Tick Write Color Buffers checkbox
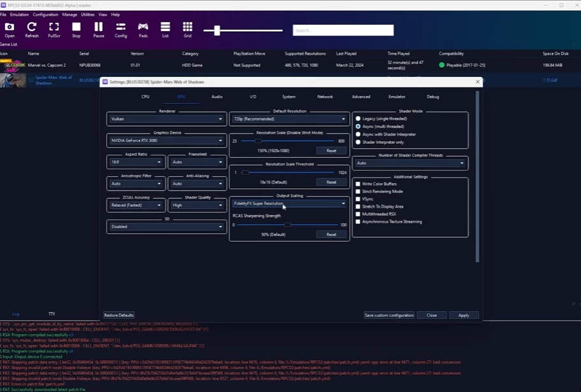Image resolution: width=581 pixels, height=392 pixels. 358,184
